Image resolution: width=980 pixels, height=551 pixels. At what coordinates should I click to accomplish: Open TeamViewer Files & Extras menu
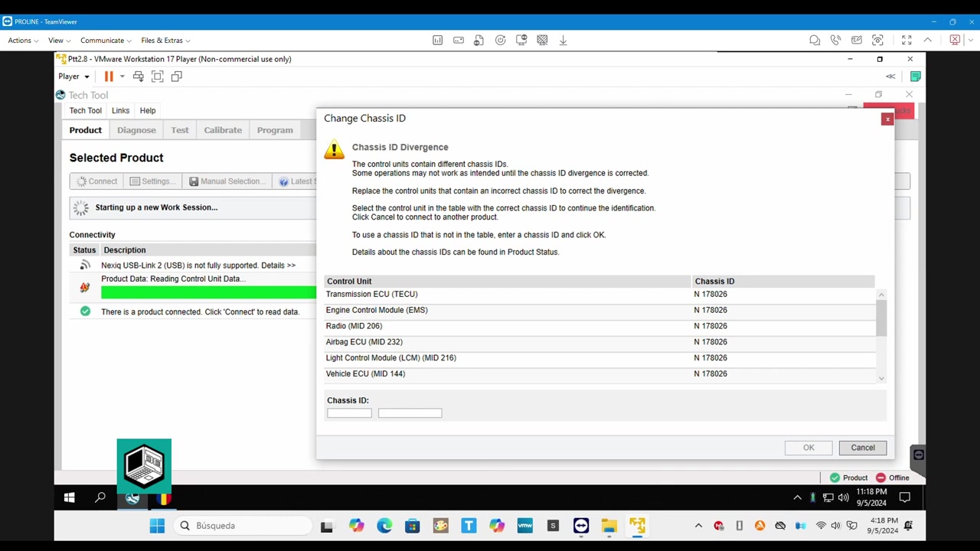click(x=165, y=41)
